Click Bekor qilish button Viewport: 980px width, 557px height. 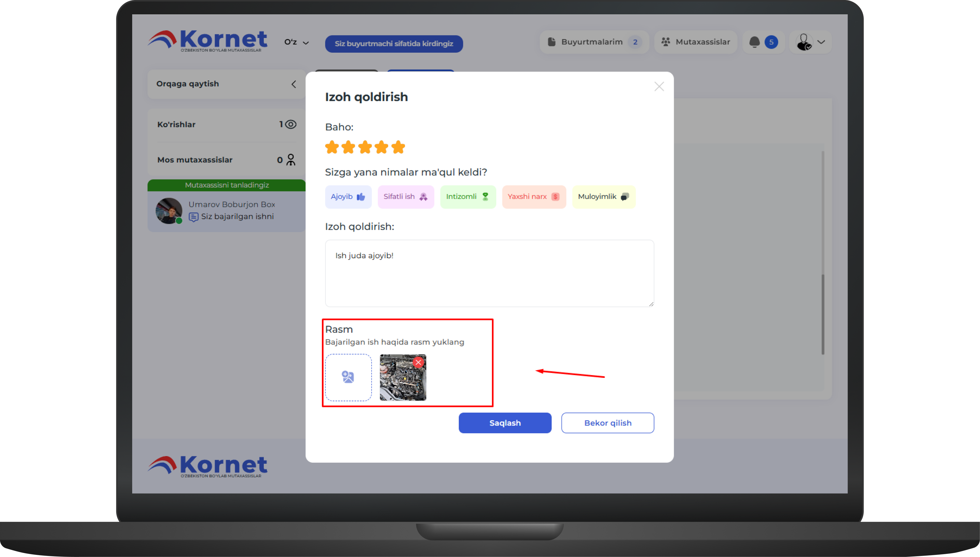click(607, 423)
